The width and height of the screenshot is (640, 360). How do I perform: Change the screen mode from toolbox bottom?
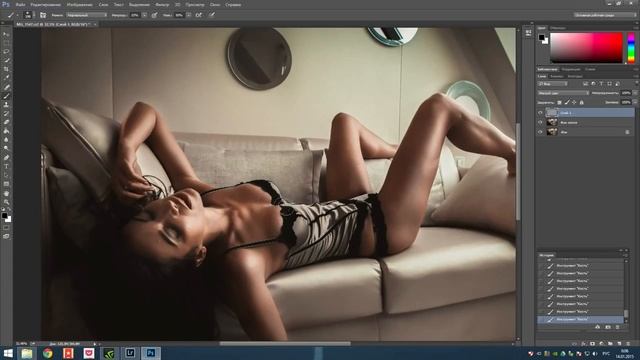[x=6, y=236]
